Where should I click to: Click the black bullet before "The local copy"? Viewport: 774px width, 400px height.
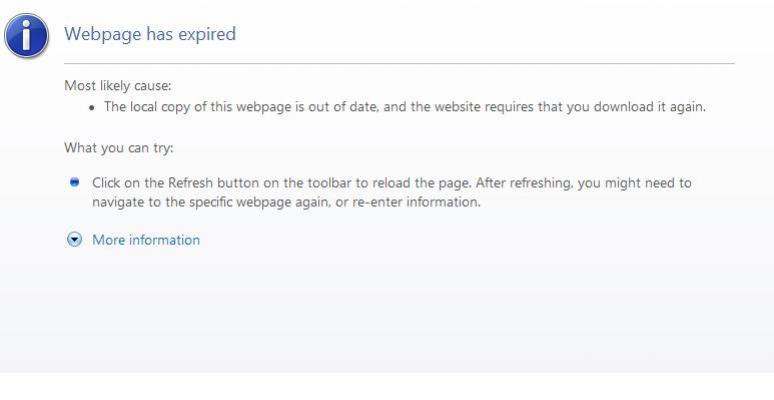[93, 108]
